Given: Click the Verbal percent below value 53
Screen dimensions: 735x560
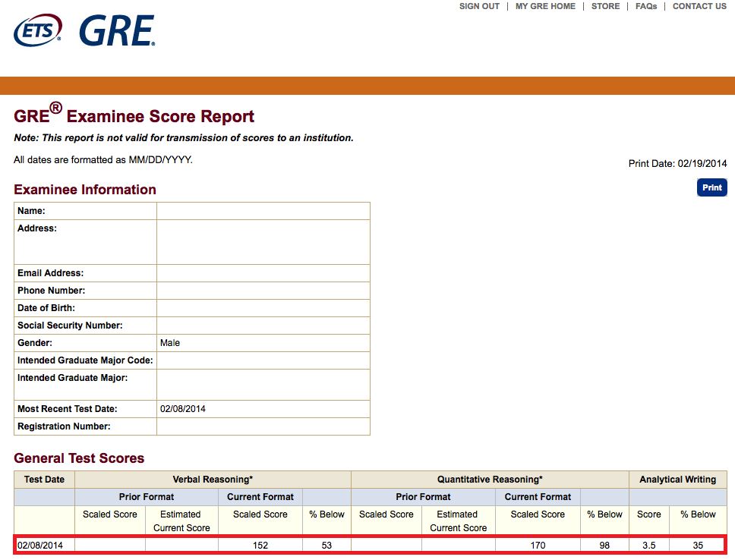Looking at the screenshot, I should click(326, 546).
